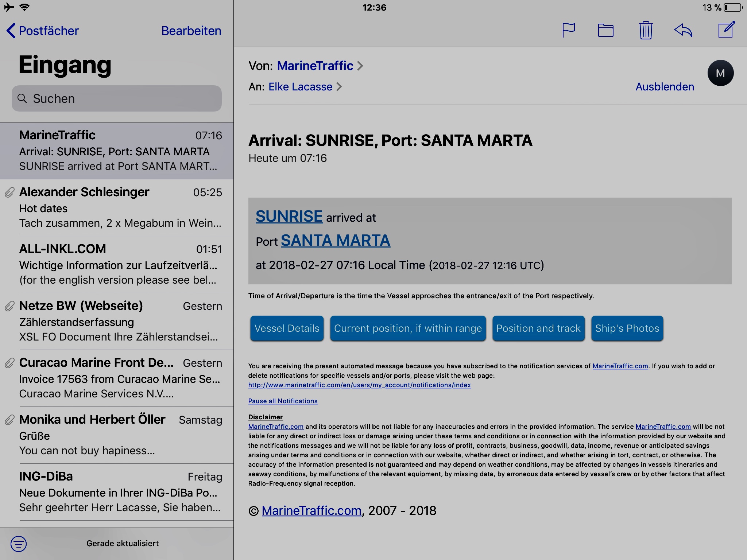
Task: Tap the email subject heading Arrival: SUNRISE
Action: pos(390,140)
